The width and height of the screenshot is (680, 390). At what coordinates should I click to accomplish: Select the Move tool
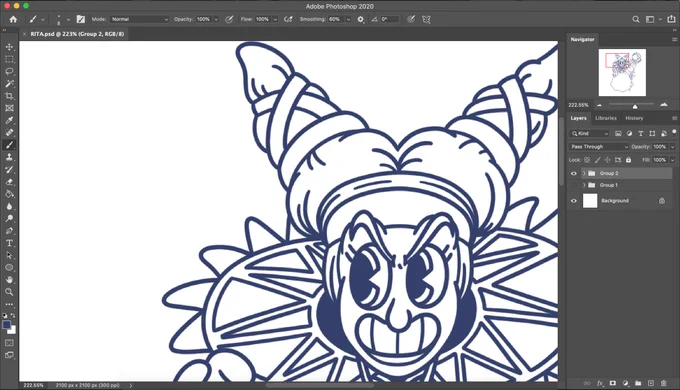[x=9, y=47]
